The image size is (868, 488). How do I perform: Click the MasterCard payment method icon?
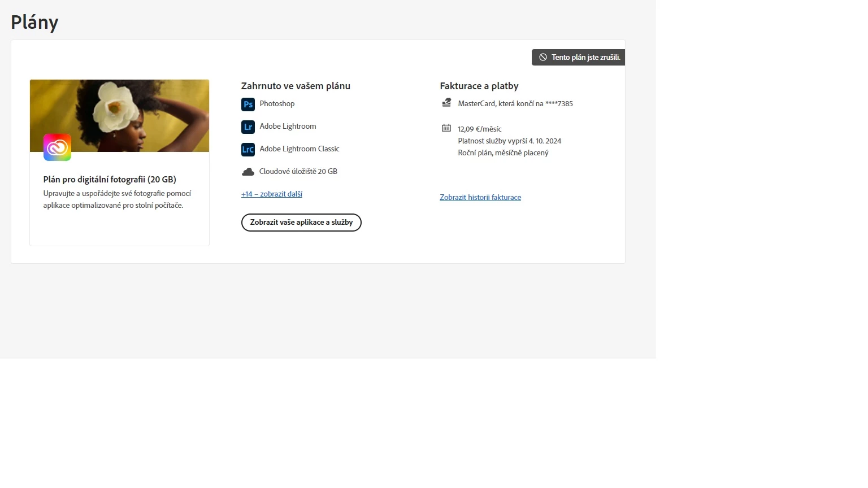[x=446, y=102]
